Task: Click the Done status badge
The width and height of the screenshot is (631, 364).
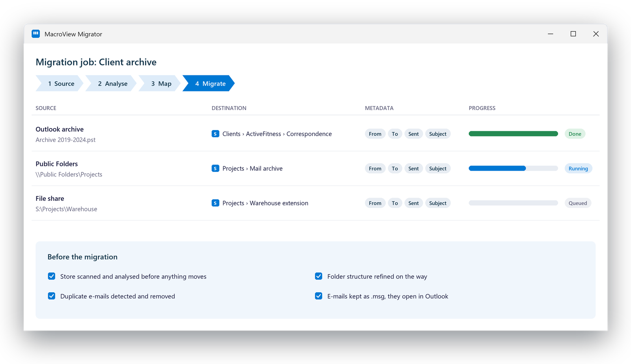Action: (575, 134)
